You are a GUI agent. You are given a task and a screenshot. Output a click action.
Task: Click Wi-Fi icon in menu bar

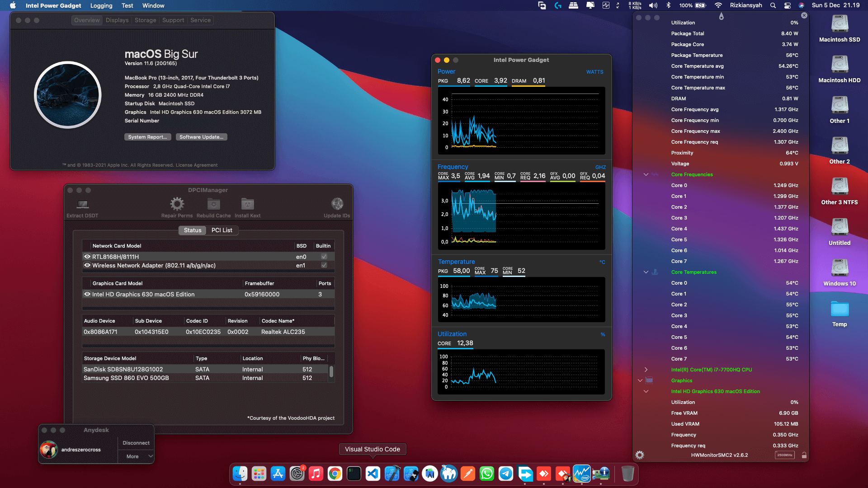(718, 5)
